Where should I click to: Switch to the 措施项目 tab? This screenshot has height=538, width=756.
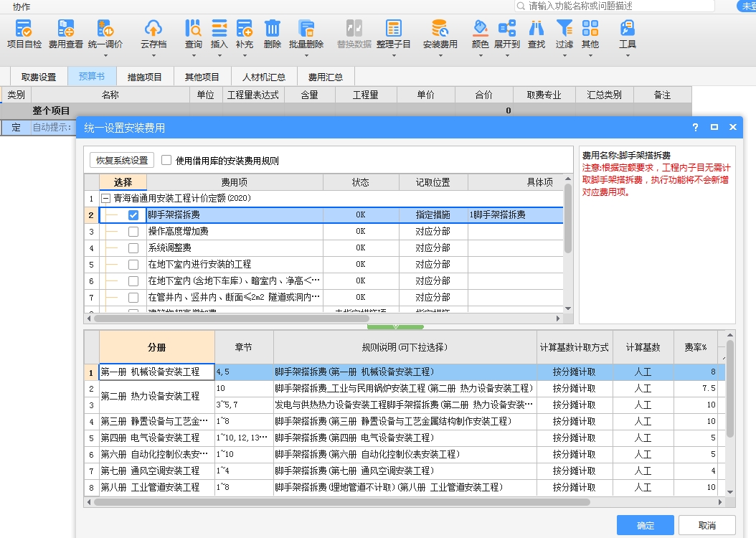tap(145, 77)
